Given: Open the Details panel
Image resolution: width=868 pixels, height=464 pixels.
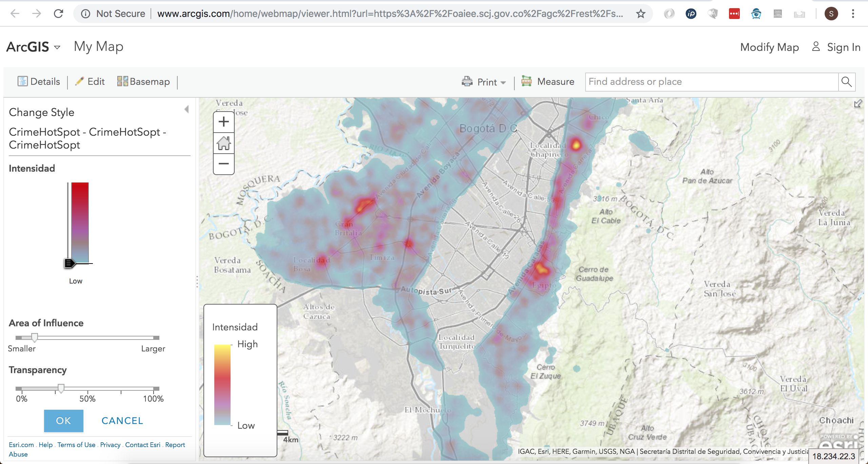Looking at the screenshot, I should pyautogui.click(x=39, y=81).
